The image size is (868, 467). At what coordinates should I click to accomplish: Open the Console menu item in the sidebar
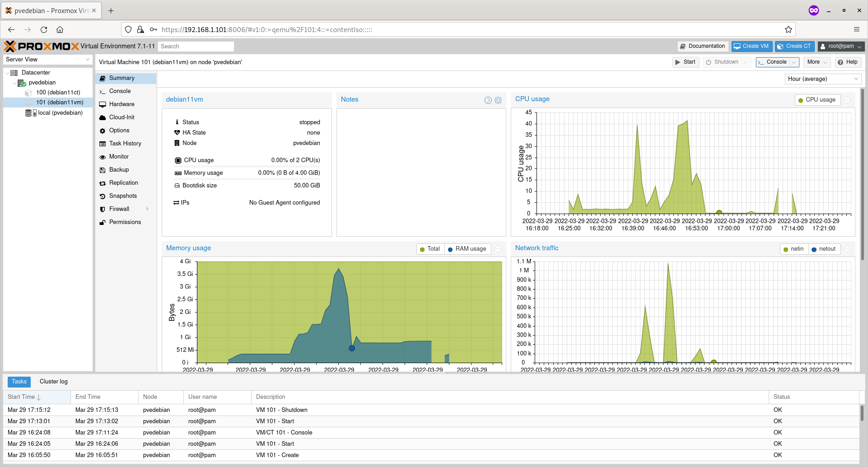coord(126,91)
